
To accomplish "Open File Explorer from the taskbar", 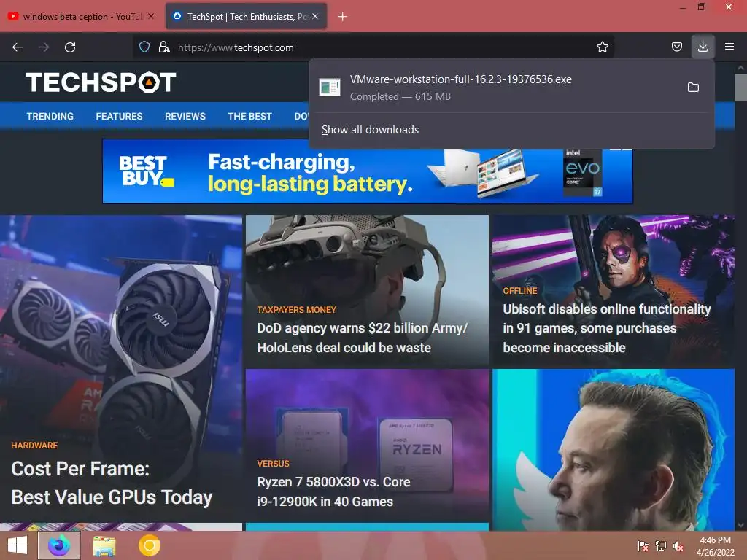I will pos(104,545).
